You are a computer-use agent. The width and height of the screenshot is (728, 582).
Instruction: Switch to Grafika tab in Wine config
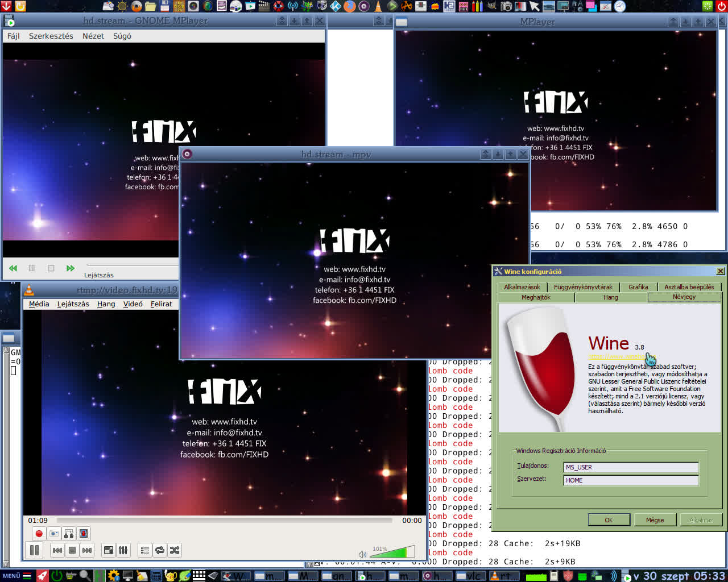tap(638, 287)
